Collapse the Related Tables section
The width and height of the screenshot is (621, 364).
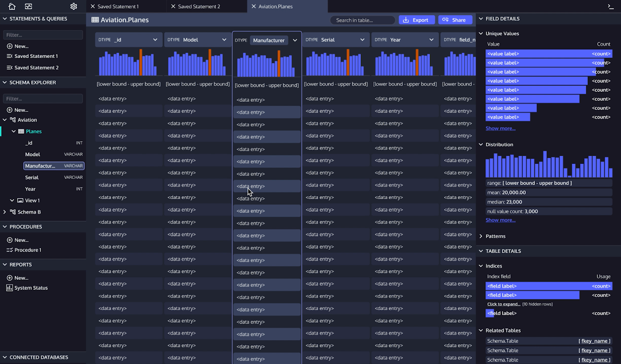point(480,330)
